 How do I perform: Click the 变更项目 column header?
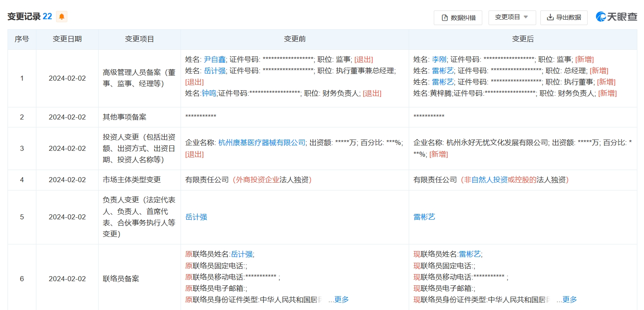[140, 39]
